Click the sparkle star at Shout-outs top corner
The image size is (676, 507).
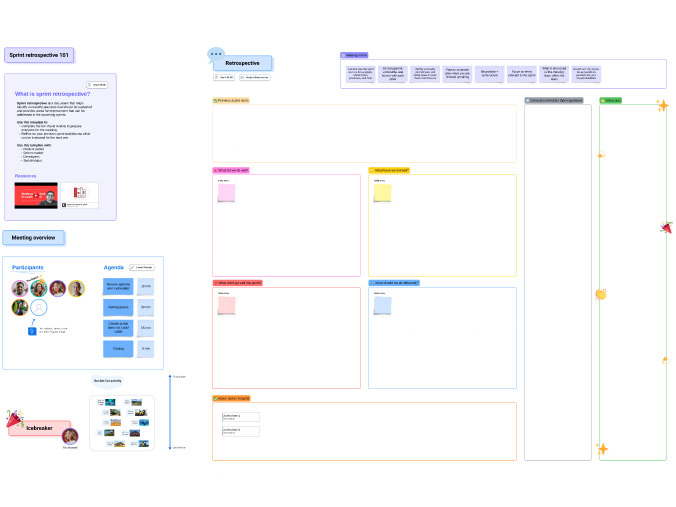(662, 104)
